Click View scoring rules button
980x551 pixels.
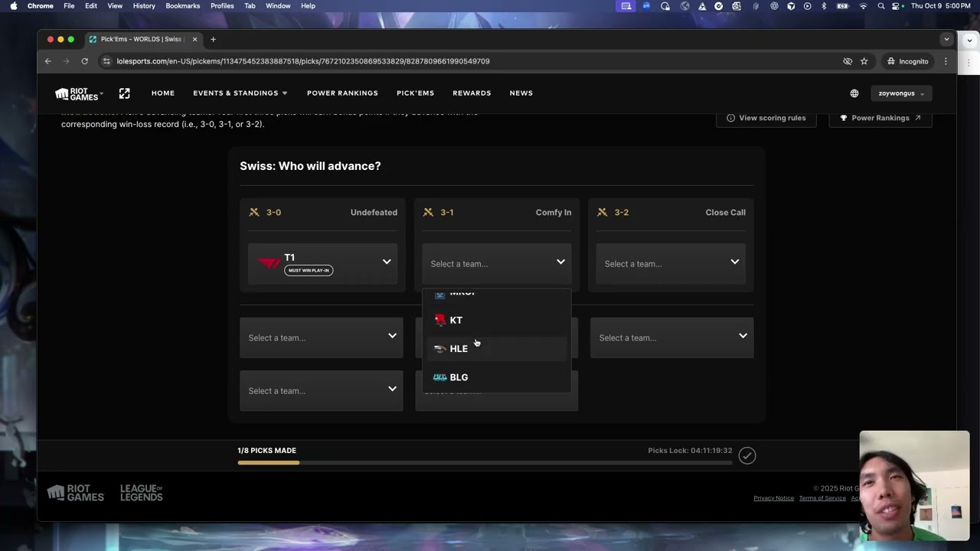point(766,118)
